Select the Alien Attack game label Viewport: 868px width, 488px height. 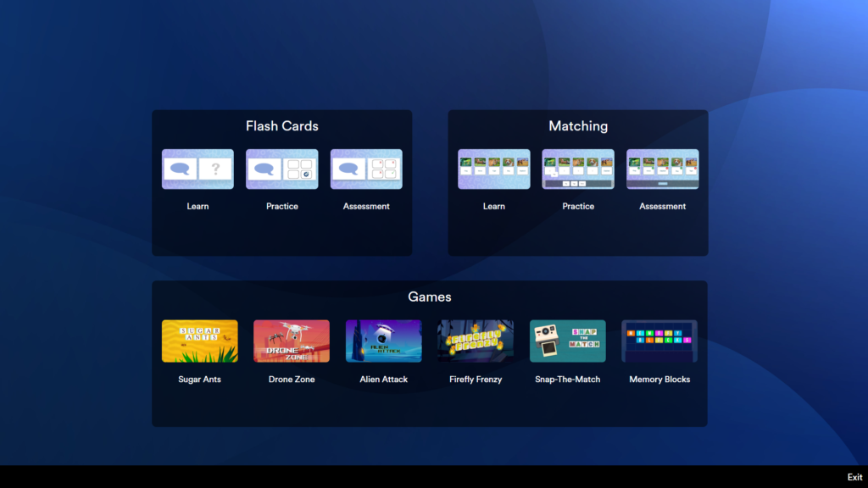384,380
